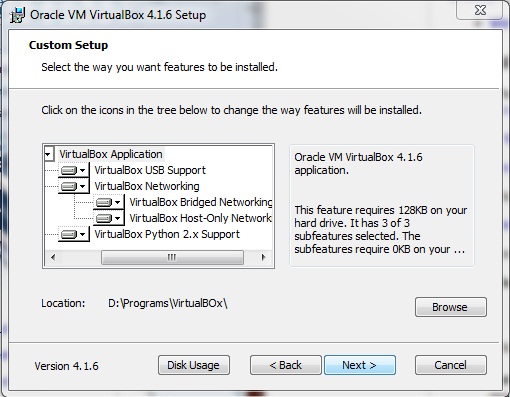Image resolution: width=510 pixels, height=397 pixels.
Task: Open VirtualBox Networking feature install dropdown
Action: pos(74,186)
